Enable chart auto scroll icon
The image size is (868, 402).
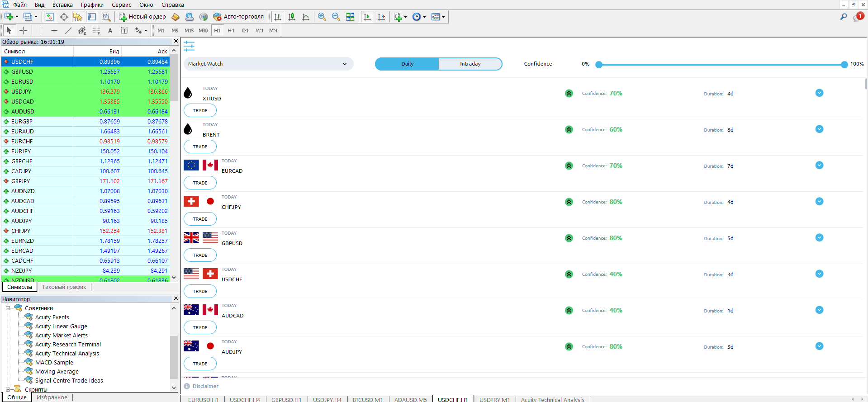(x=367, y=17)
